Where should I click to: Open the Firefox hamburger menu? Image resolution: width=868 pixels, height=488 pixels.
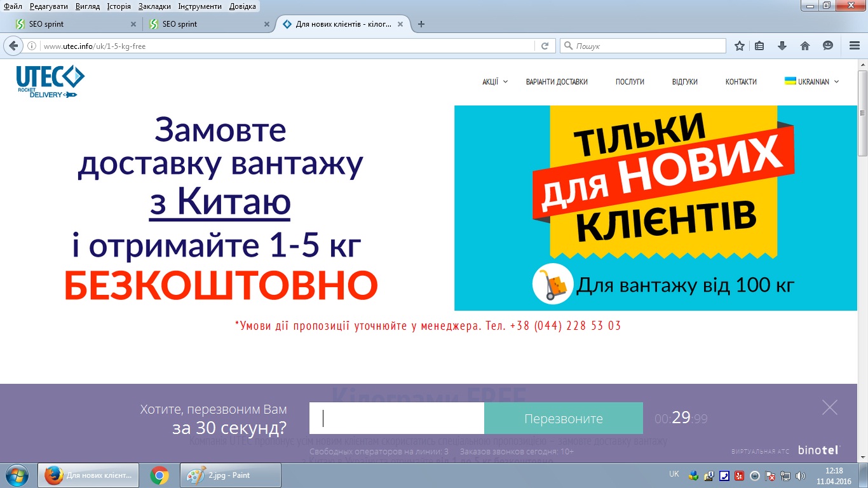pos(854,46)
